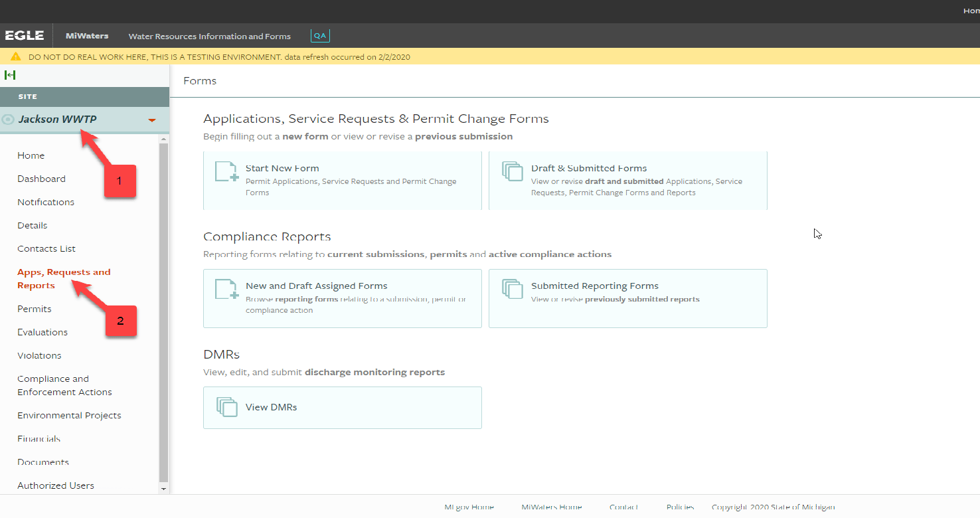The width and height of the screenshot is (980, 518).
Task: Open Documents in the sidebar
Action: tap(43, 462)
